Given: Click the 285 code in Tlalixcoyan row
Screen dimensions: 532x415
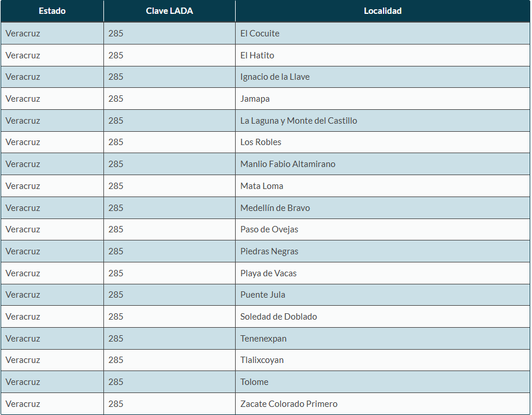Looking at the screenshot, I should (169, 360).
